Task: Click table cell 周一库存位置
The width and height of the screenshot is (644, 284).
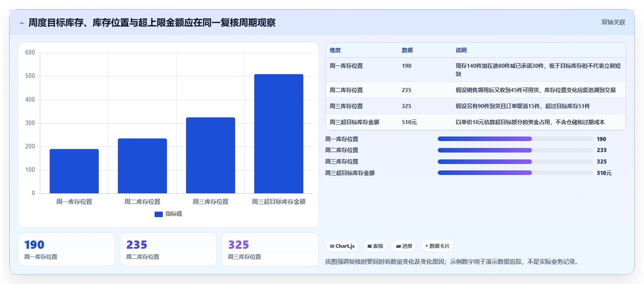Action: tap(346, 66)
